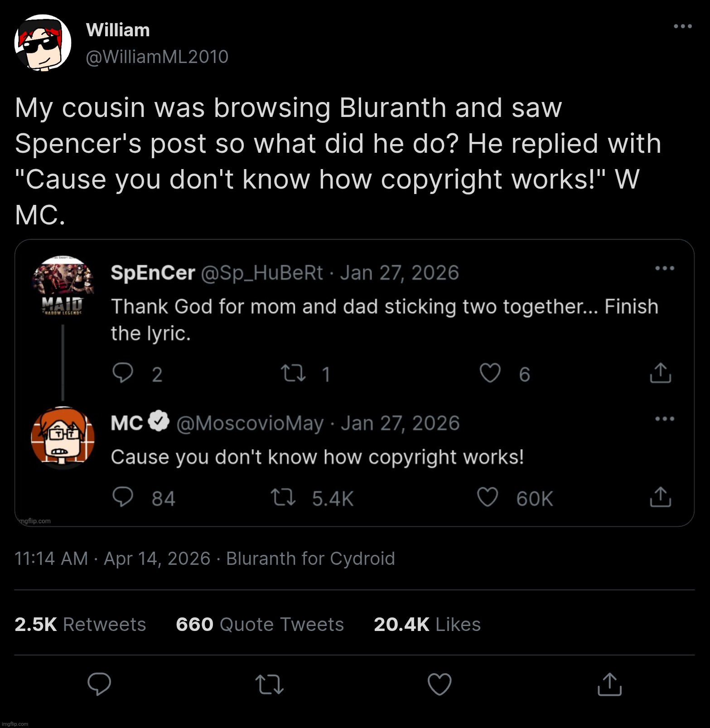Open more options on SpEnCer's tweet

pos(665,268)
